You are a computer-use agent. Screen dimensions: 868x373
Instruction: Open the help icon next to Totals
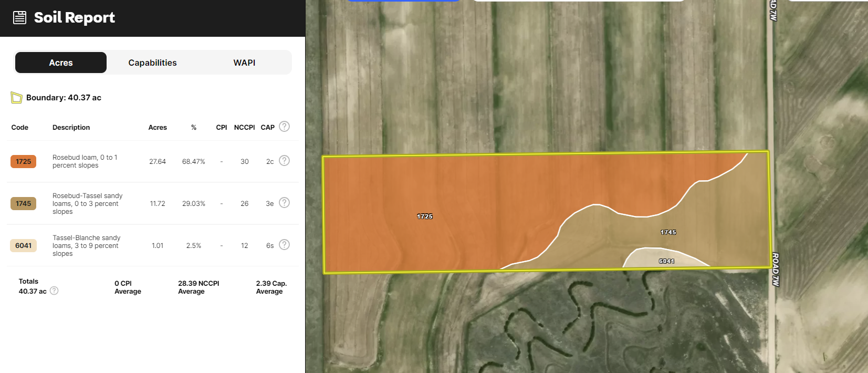click(54, 291)
